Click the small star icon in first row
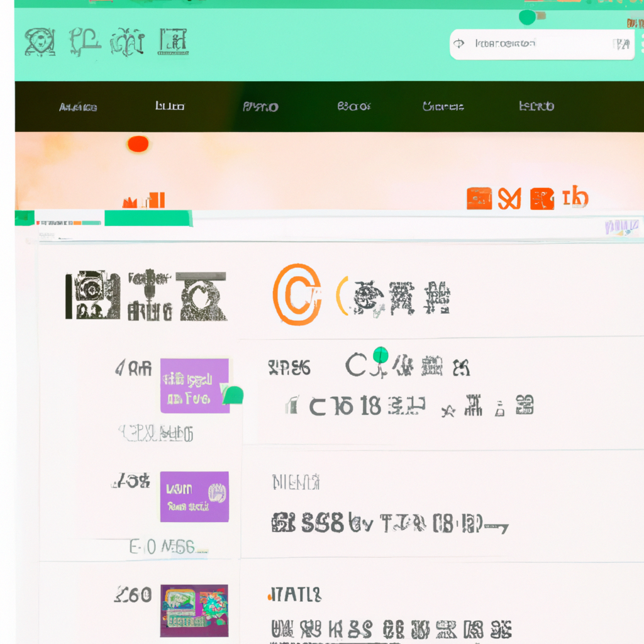644x644 pixels. pos(448,410)
